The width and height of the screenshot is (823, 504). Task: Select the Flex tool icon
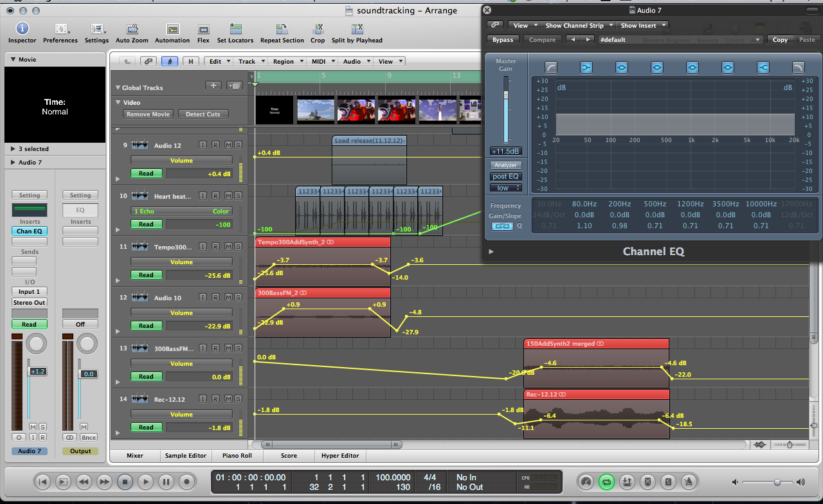203,30
